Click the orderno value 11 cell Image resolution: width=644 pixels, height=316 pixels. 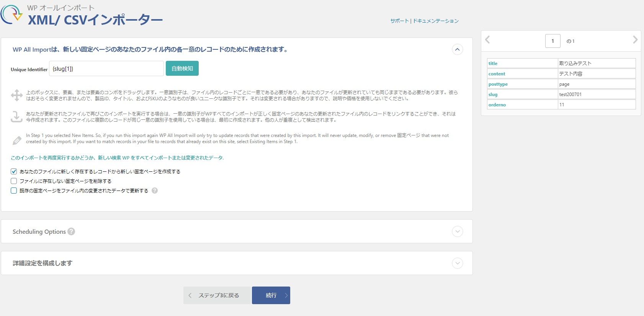[597, 104]
